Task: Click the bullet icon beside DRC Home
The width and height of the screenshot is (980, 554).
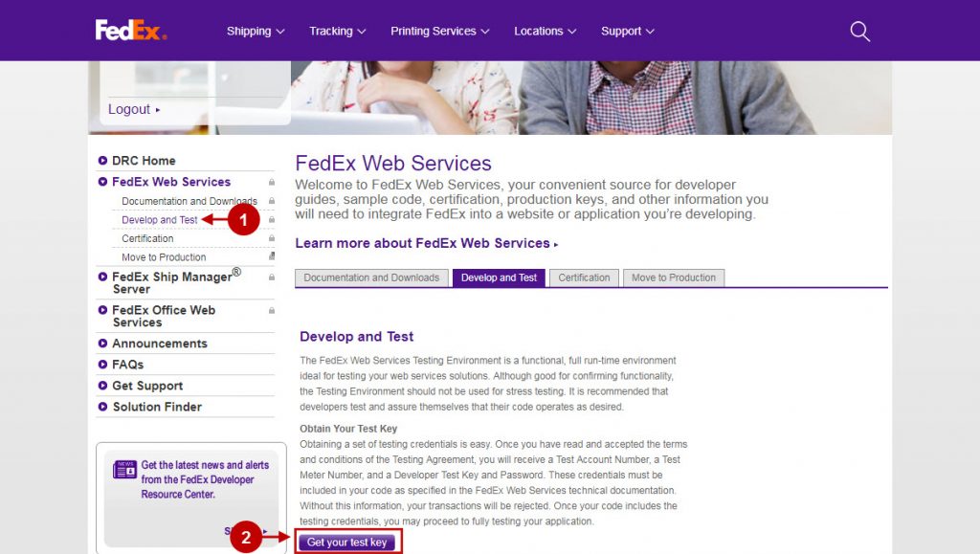Action: (x=102, y=161)
